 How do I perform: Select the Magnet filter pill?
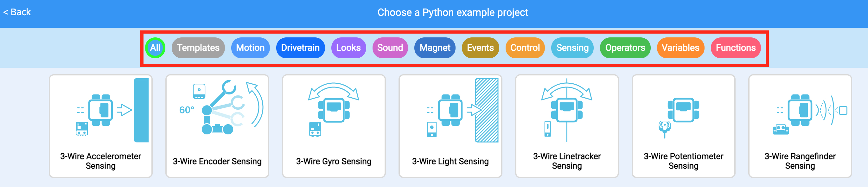(x=435, y=48)
